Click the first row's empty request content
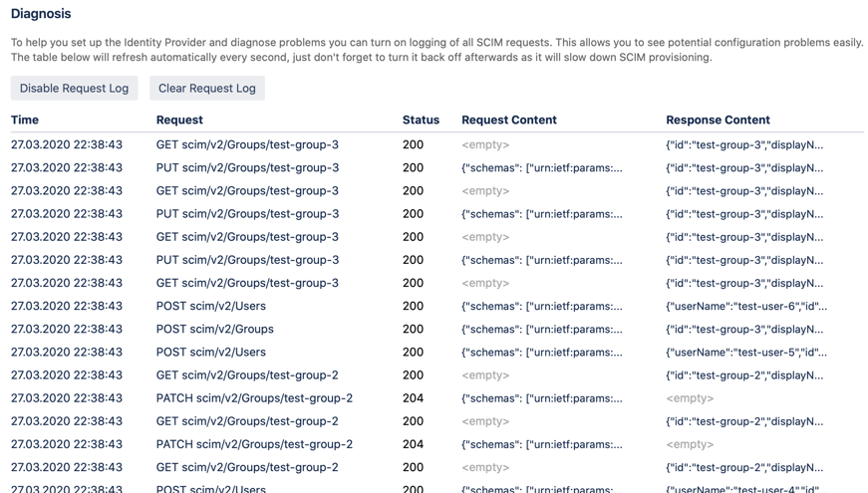 click(x=485, y=144)
